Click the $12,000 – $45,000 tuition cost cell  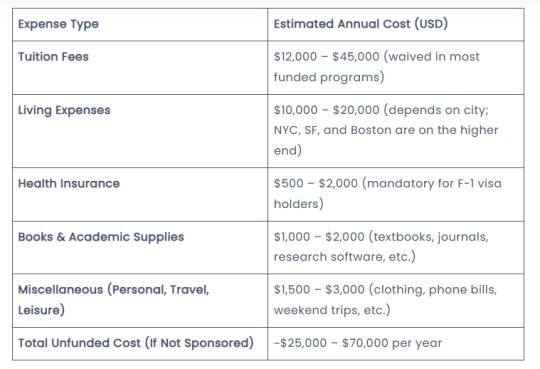[x=396, y=68]
